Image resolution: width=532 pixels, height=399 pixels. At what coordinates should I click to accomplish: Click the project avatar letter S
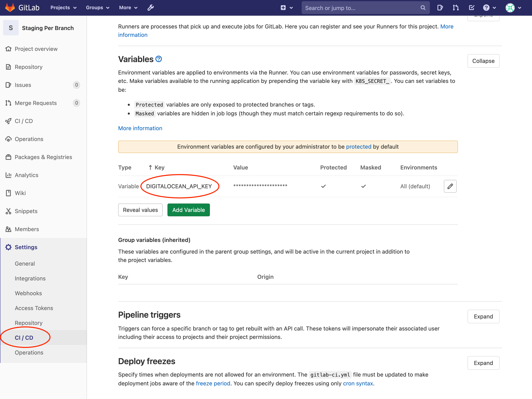(x=11, y=28)
